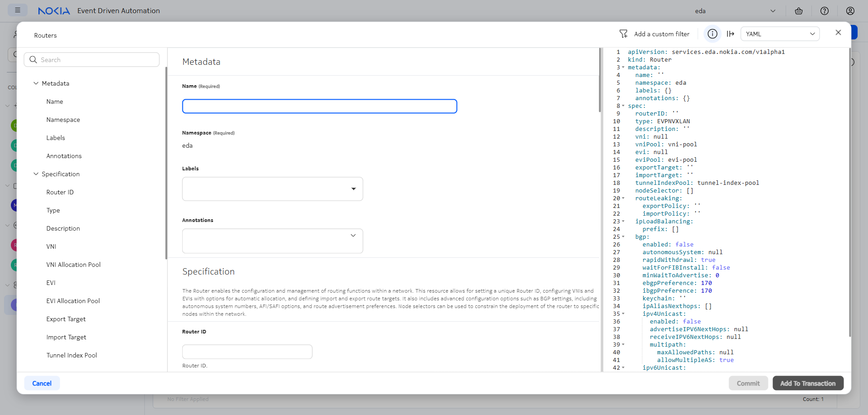868x415 pixels.
Task: Open the user account profile icon
Action: pyautogui.click(x=850, y=11)
